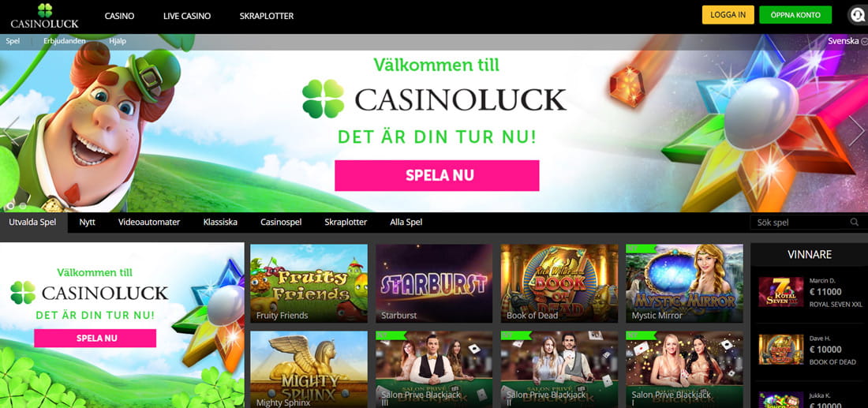Click the CasinoLuck clover logo in header
The width and height of the screenshot is (868, 408).
click(45, 16)
